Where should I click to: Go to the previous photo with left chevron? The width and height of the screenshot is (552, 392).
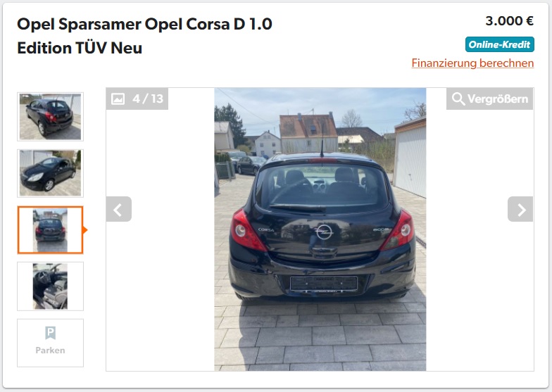coord(118,210)
